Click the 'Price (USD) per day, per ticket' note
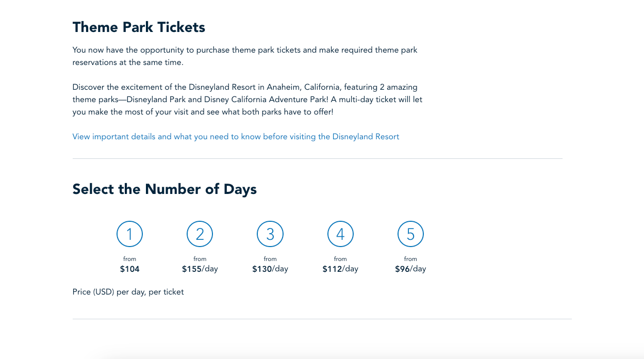Screen dimensions: 644x359 tap(128, 292)
